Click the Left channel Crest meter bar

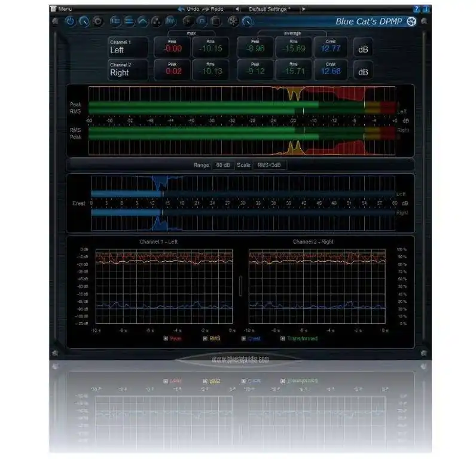(243, 194)
